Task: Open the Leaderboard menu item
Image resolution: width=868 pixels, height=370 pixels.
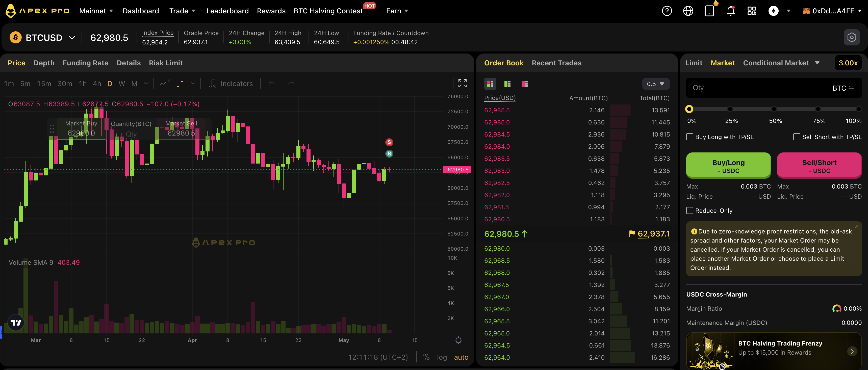Action: pyautogui.click(x=227, y=11)
